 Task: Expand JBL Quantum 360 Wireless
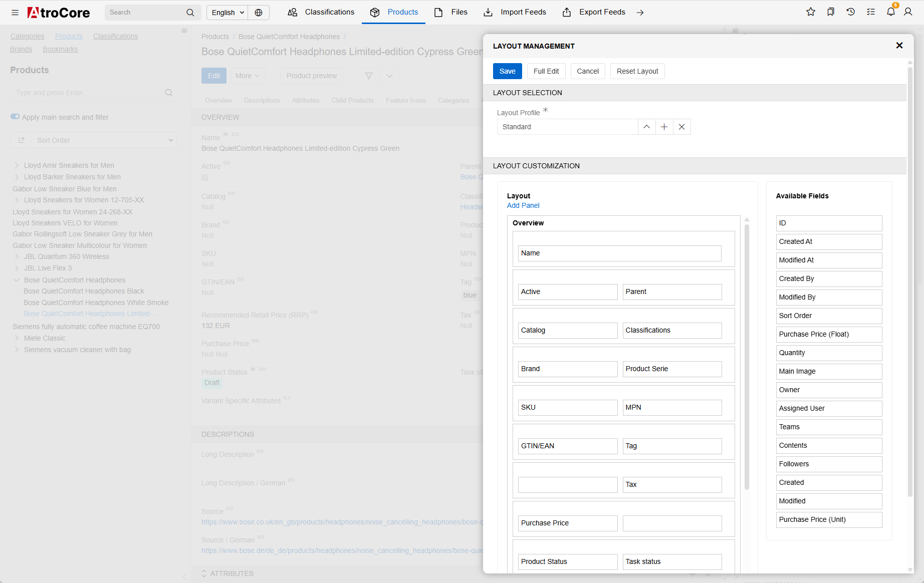coord(17,256)
